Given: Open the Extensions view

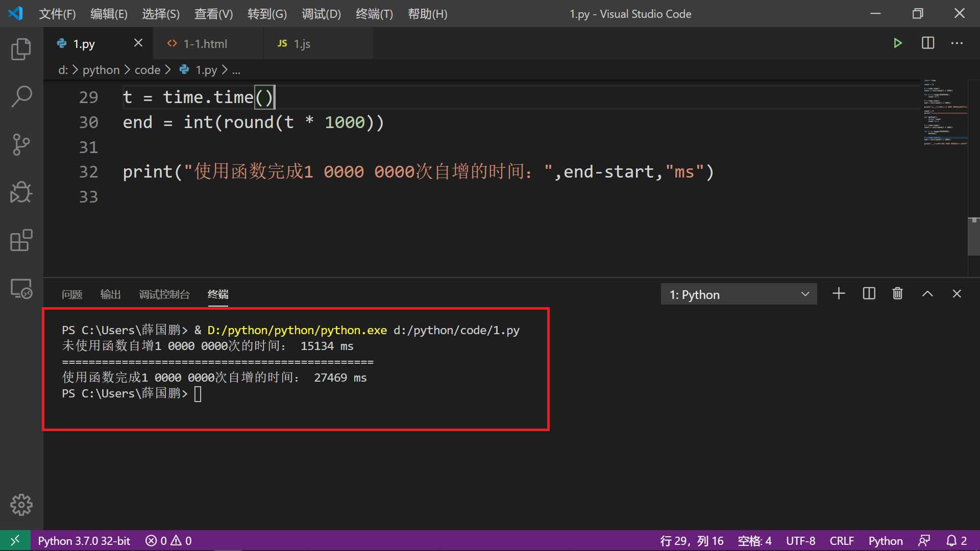Looking at the screenshot, I should [x=21, y=240].
